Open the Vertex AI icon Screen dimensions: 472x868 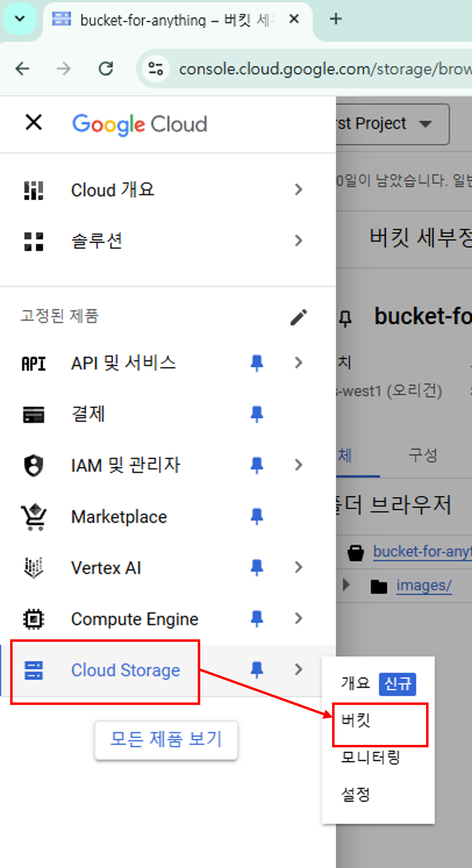pyautogui.click(x=34, y=567)
